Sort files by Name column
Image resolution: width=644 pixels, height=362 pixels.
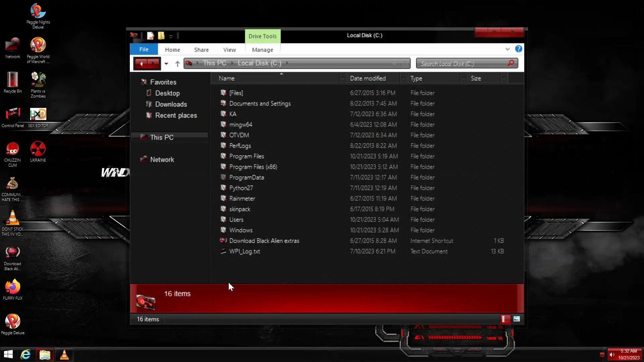tap(227, 78)
